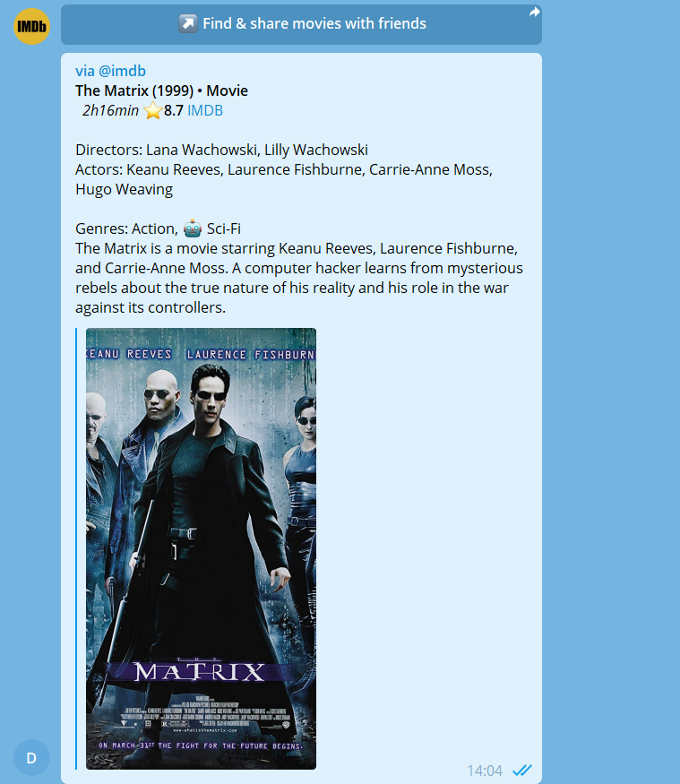
Task: Click the robot emoji next to Sci-Fi
Action: [193, 228]
